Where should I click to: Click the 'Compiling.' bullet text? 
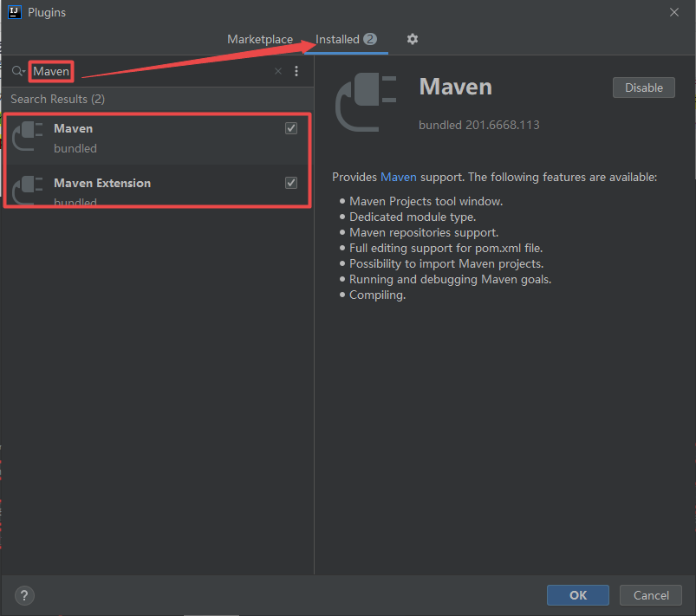(377, 295)
